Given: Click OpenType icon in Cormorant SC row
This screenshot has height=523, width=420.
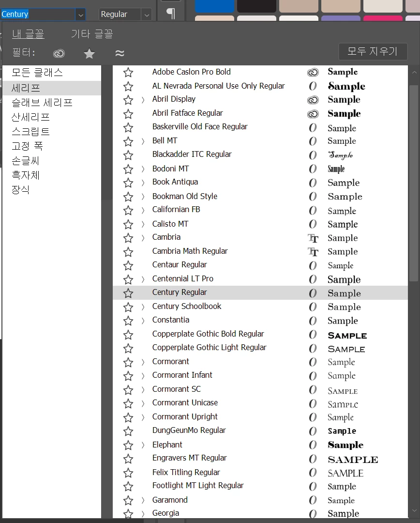Looking at the screenshot, I should click(x=313, y=389).
